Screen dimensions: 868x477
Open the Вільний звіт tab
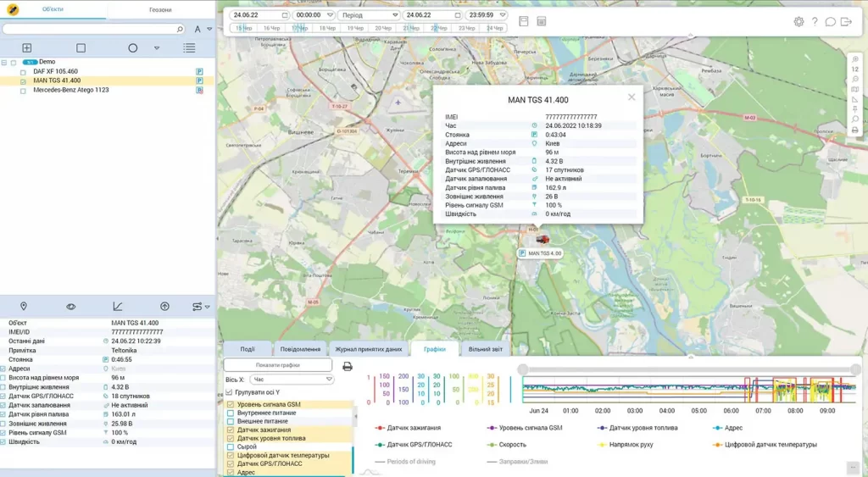pyautogui.click(x=486, y=349)
